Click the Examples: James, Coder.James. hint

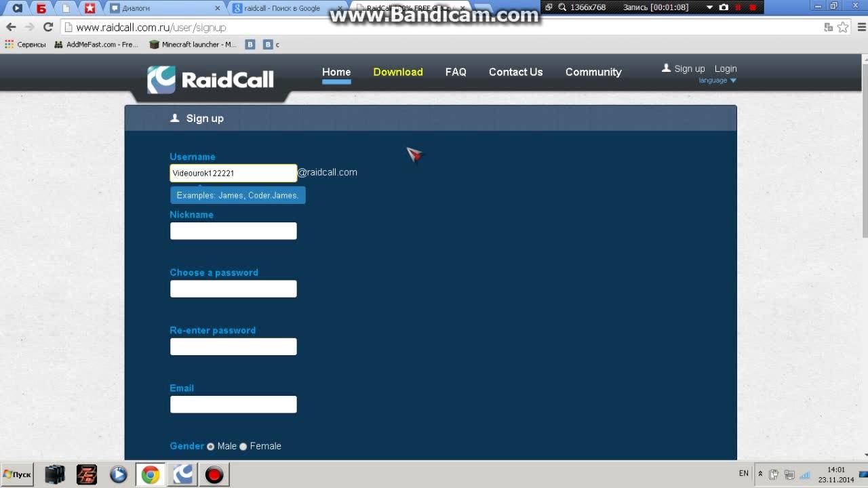click(237, 195)
